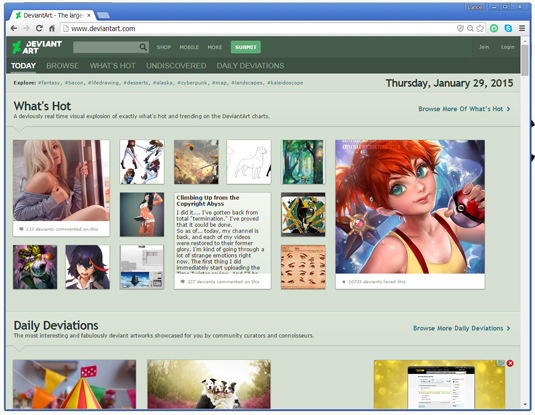The height and width of the screenshot is (415, 535).
Task: Click the DeviantArt logo
Action: tap(37, 47)
